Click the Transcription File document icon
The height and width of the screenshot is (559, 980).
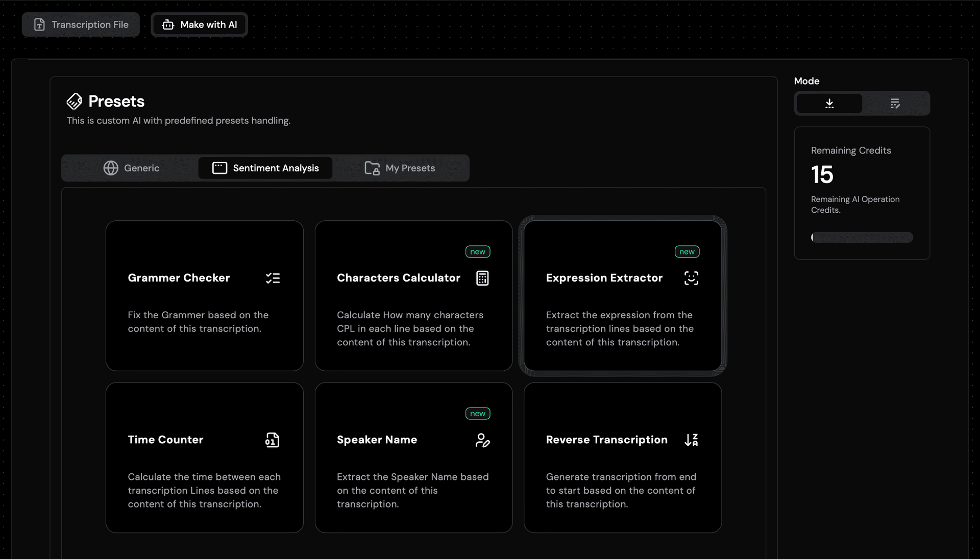click(x=39, y=24)
